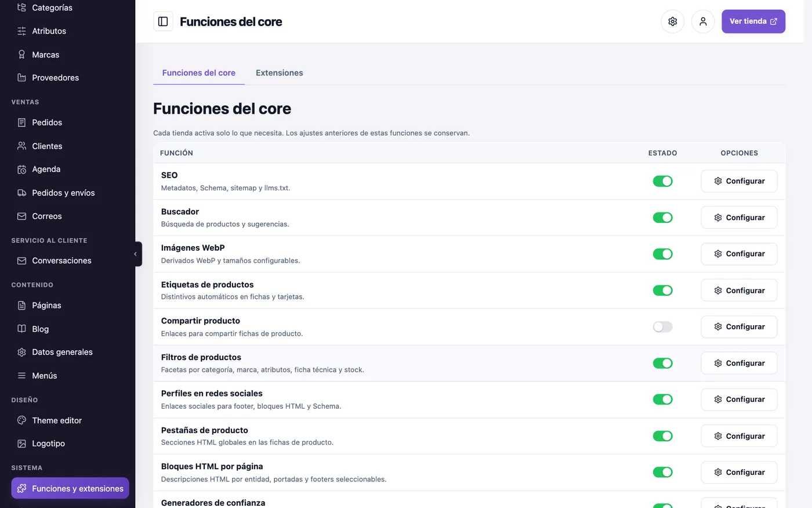Open Theme editor from the sidebar
812x508 pixels.
[x=70, y=420]
